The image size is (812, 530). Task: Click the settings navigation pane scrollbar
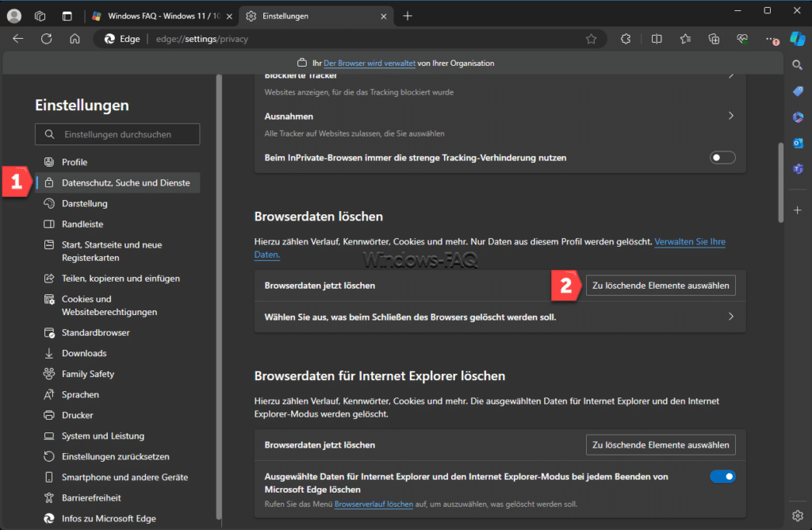coord(219,297)
